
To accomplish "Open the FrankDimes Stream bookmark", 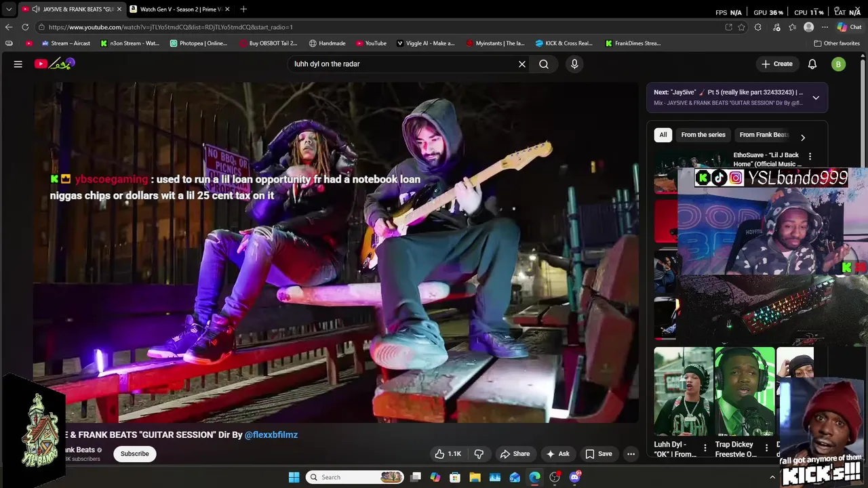I will point(633,43).
